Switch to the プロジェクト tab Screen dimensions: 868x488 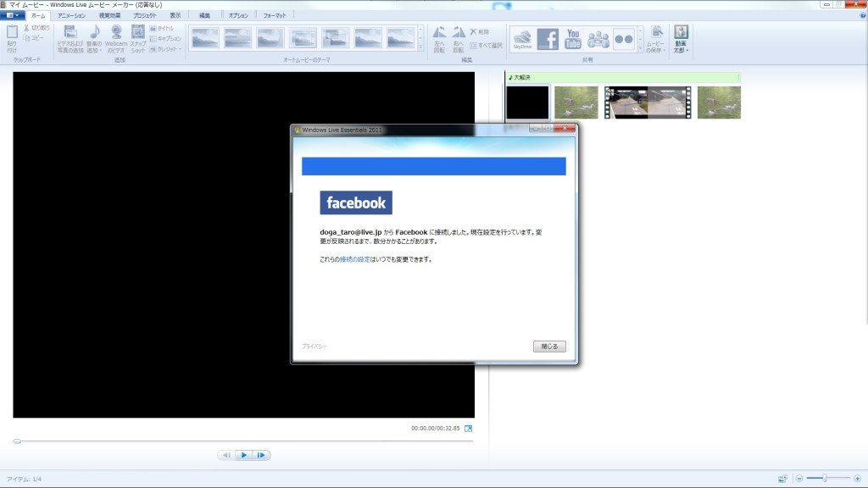coord(144,15)
